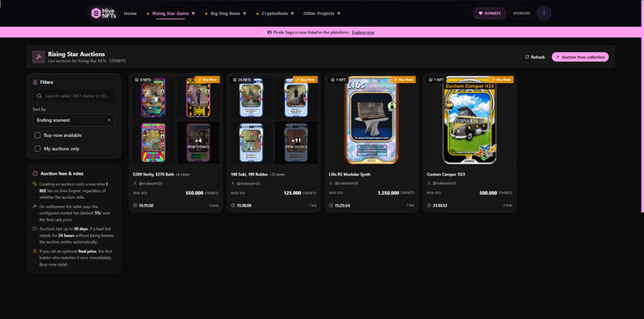The height and width of the screenshot is (319, 644).
Task: Click the +6 more text on first auction
Action: (183, 175)
